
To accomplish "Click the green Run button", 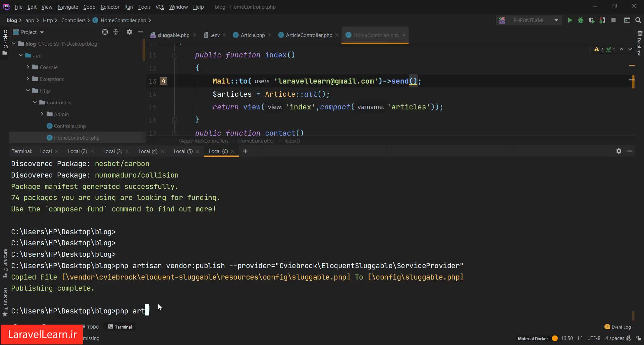I will (x=570, y=20).
